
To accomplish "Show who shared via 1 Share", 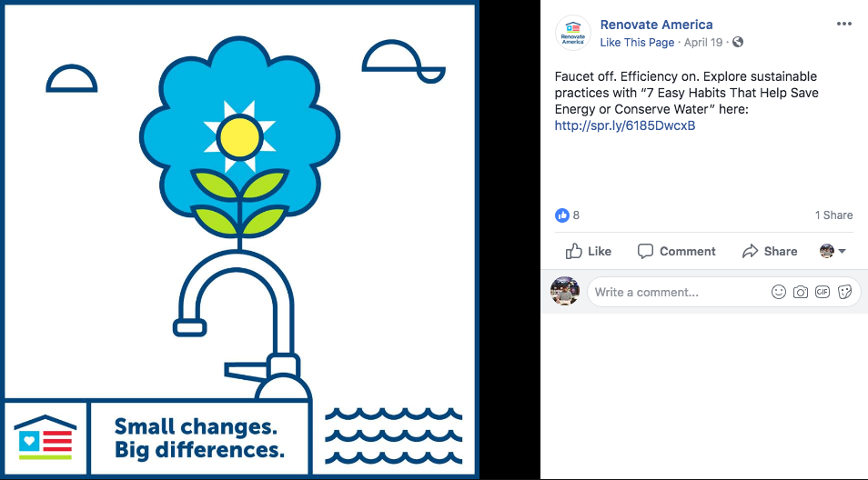I will (x=833, y=215).
